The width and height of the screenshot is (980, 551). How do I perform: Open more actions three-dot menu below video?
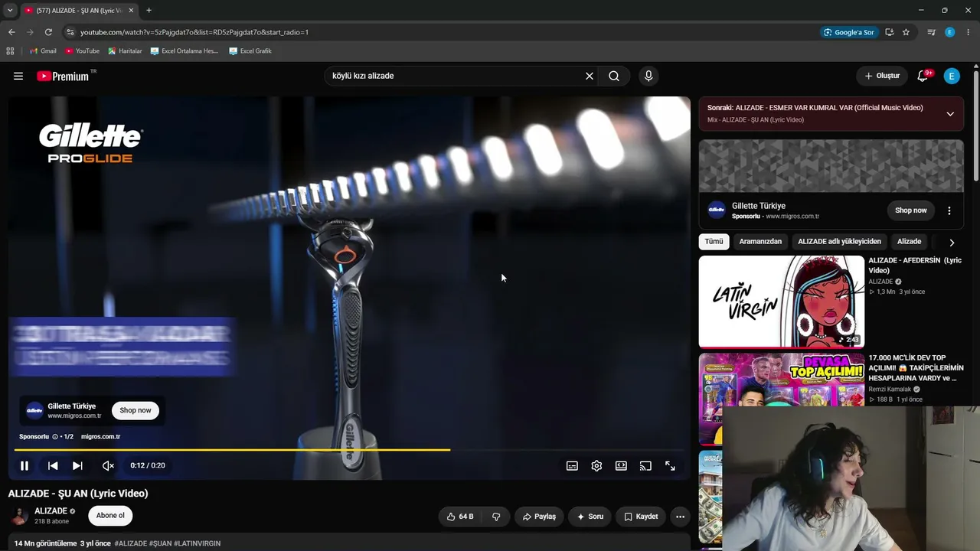pos(680,517)
